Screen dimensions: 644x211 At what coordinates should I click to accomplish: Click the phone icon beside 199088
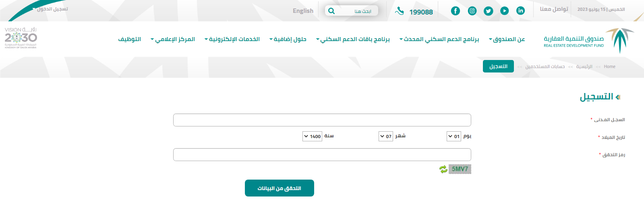pos(399,11)
